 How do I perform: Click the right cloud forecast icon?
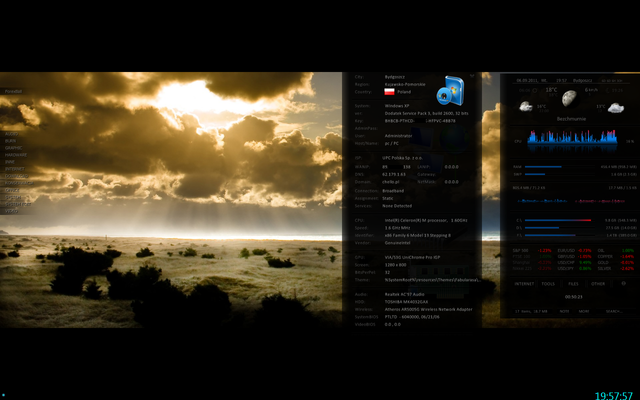click(x=616, y=108)
